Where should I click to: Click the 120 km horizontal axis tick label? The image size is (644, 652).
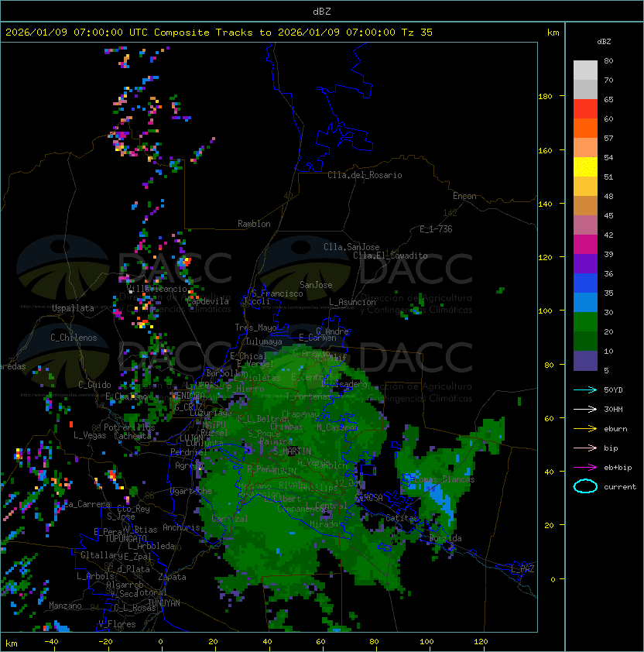coord(481,641)
